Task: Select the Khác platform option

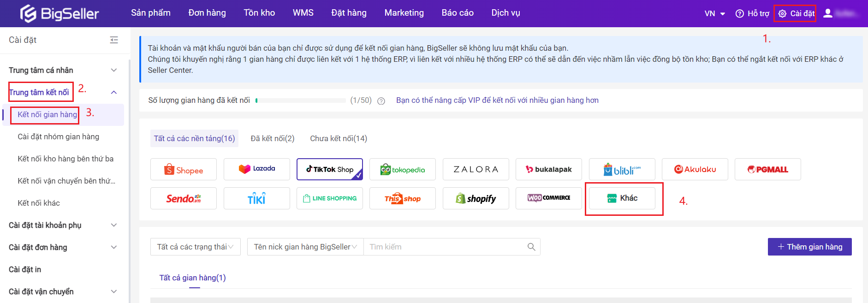Action: (622, 198)
